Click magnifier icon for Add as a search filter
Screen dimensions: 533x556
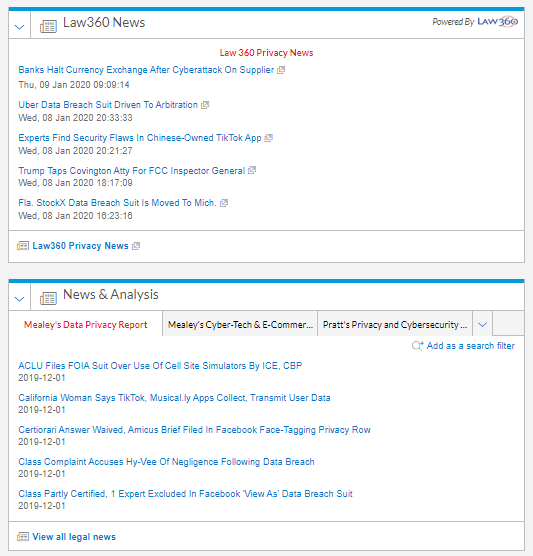point(417,346)
